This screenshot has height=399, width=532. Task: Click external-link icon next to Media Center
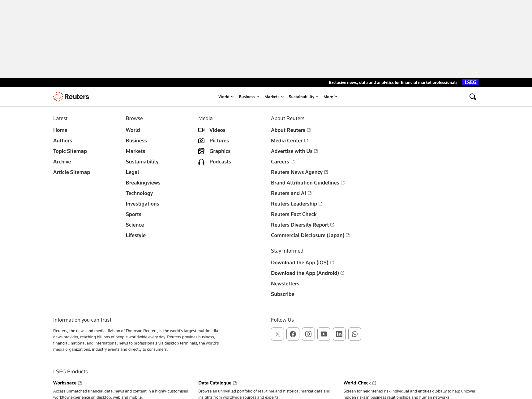[x=306, y=141]
